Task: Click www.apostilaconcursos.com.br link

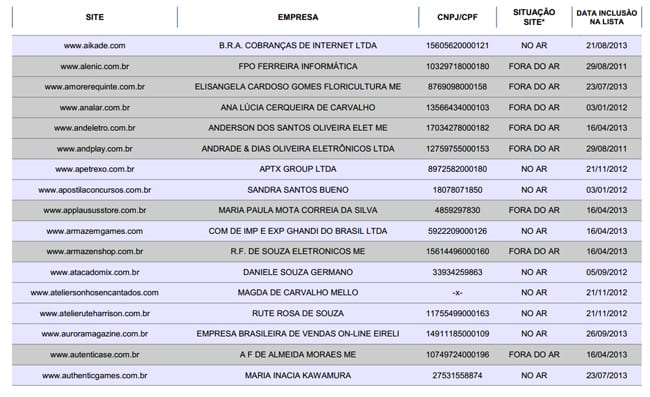Action: coord(95,190)
